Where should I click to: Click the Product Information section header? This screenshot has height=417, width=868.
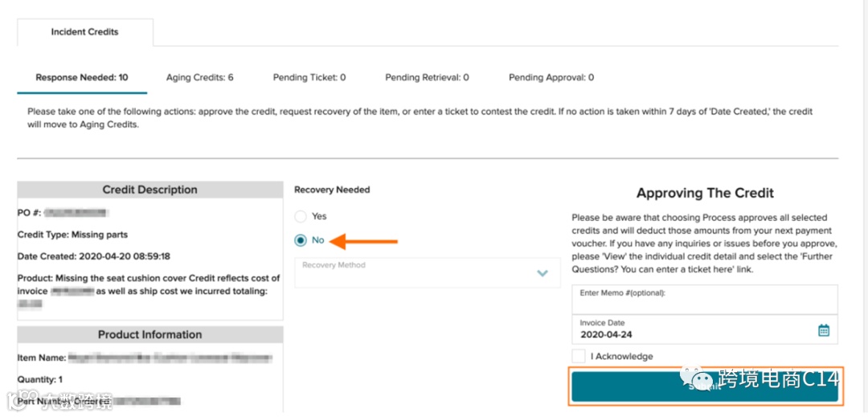pyautogui.click(x=149, y=335)
